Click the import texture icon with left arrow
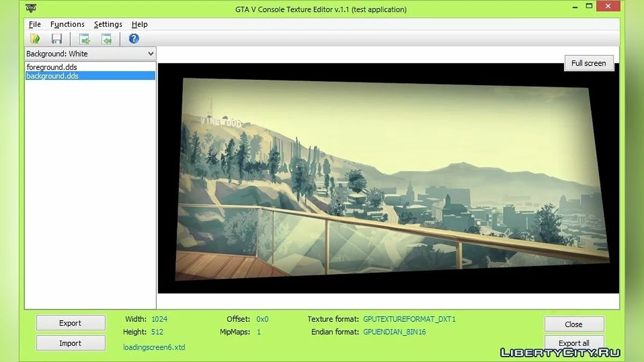Image resolution: width=644 pixels, height=362 pixels. pos(107,39)
